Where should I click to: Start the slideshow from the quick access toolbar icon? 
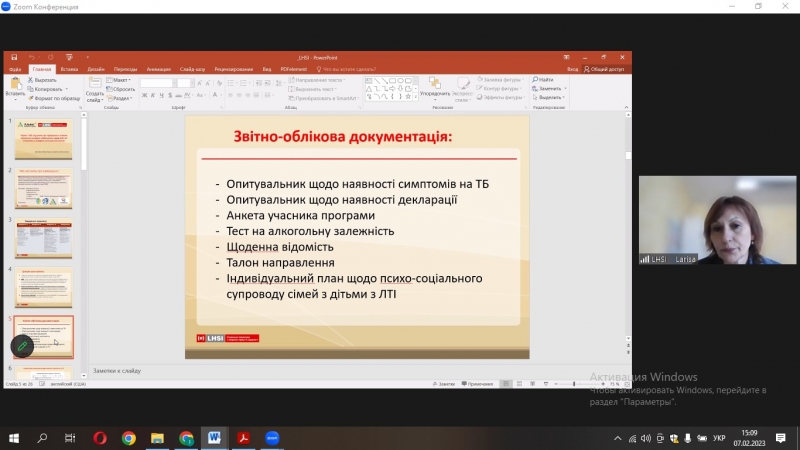pyautogui.click(x=69, y=58)
